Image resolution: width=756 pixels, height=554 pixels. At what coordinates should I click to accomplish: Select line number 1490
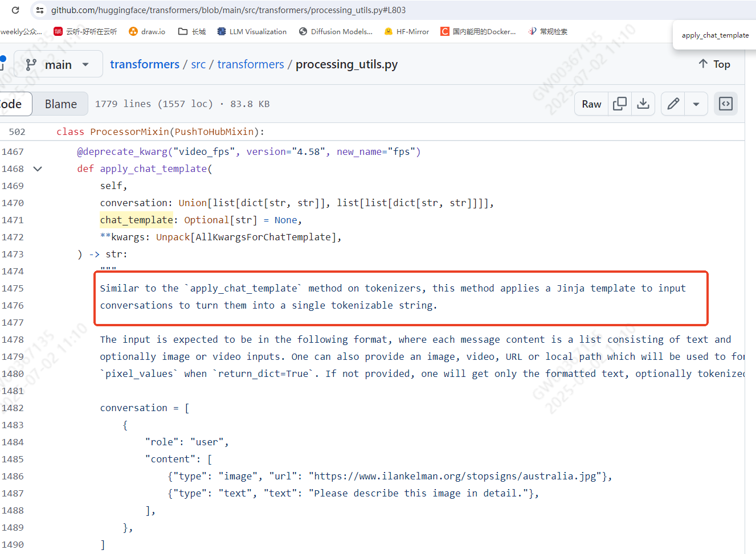coord(13,544)
